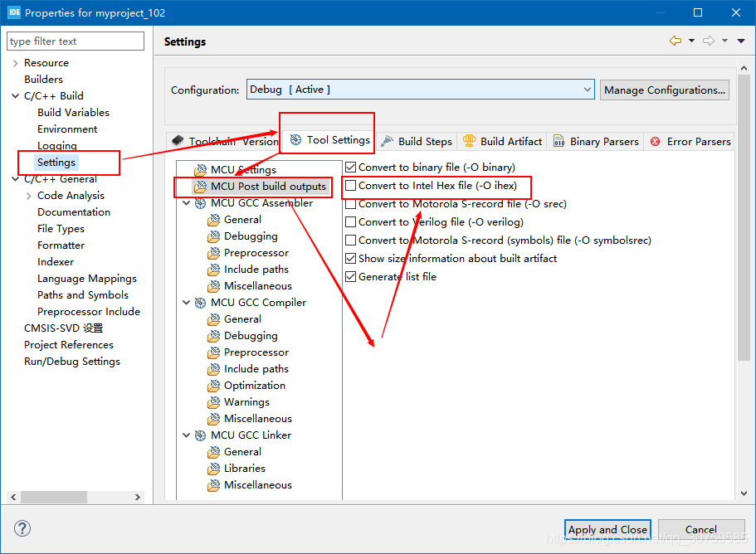Image resolution: width=756 pixels, height=554 pixels.
Task: Switch to the Build Artifact tab
Action: pos(502,142)
